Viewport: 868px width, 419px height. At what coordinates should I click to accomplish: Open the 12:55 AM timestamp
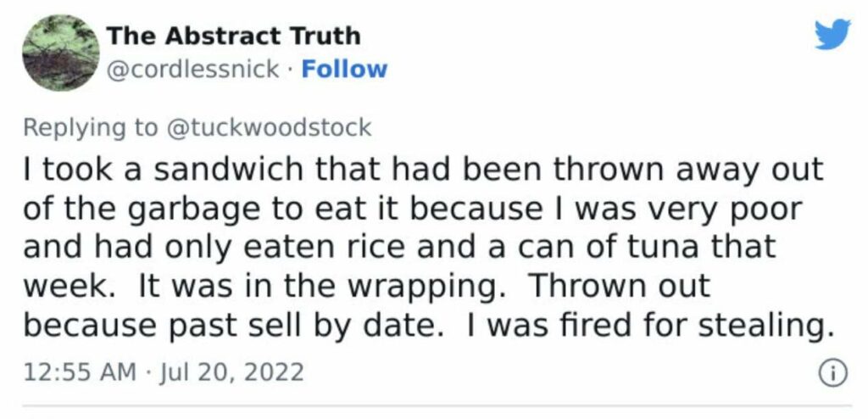[79, 372]
